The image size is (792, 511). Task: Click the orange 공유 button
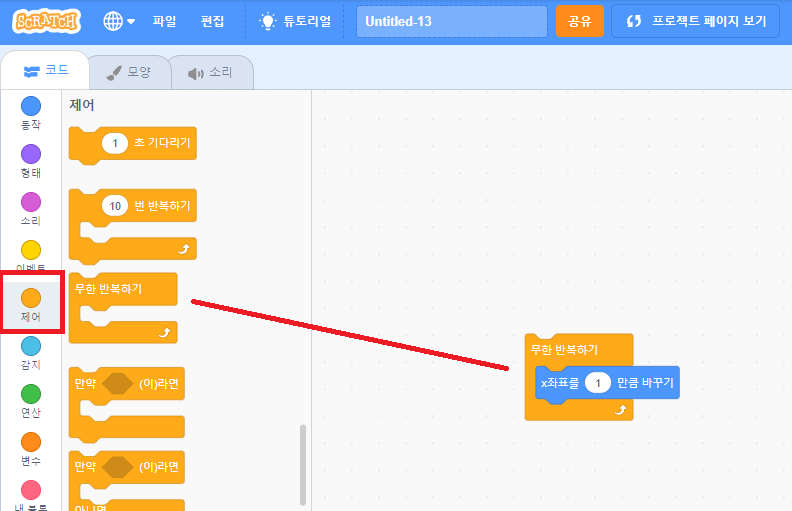coord(579,21)
